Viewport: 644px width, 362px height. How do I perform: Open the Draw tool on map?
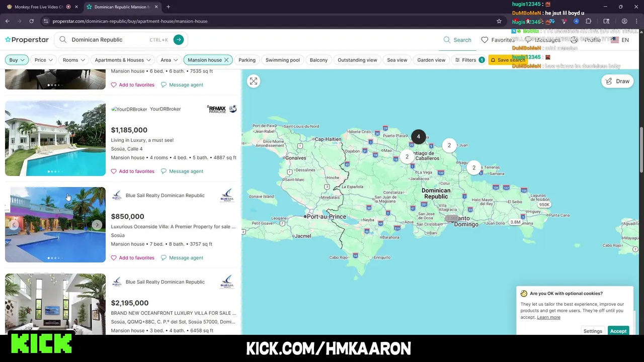[x=617, y=81]
